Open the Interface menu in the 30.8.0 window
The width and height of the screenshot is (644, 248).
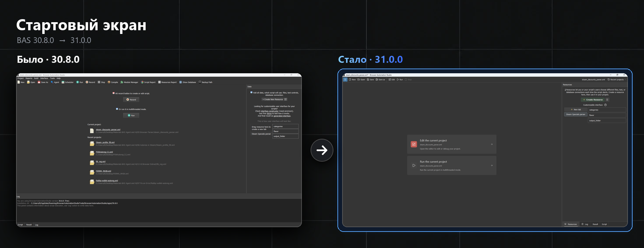(x=44, y=78)
